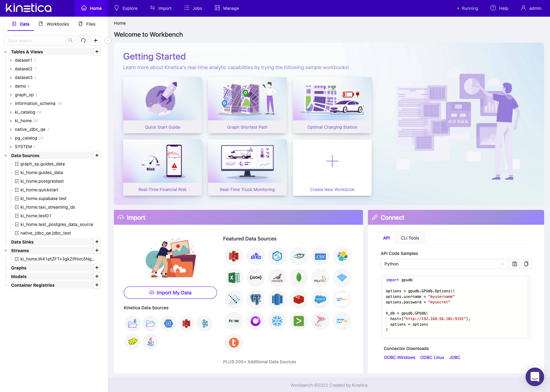Select the MongoDB leaf data source icon
550x392 pixels.
(299, 278)
